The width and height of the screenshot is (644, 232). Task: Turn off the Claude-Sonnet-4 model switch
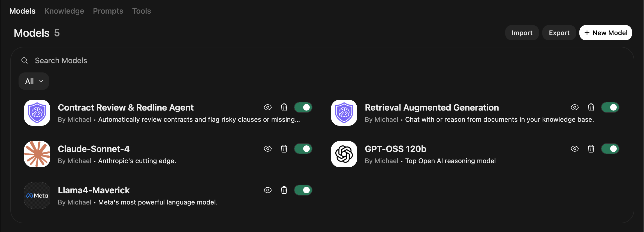(303, 149)
